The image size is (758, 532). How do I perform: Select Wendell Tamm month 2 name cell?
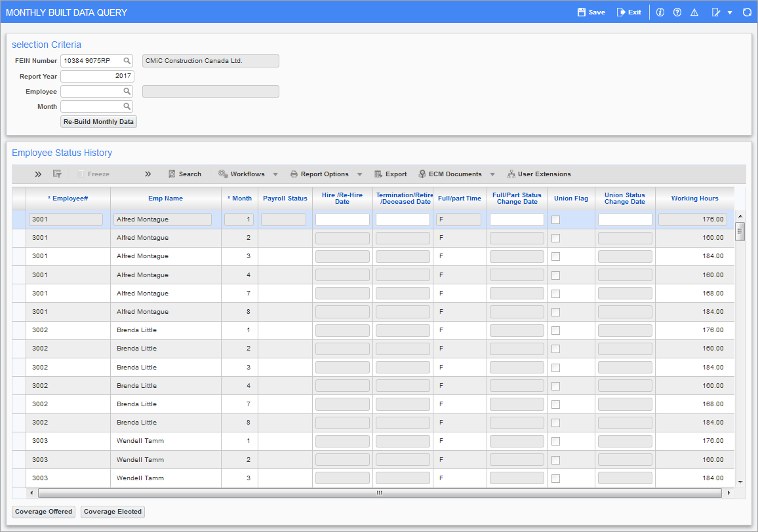click(x=166, y=460)
